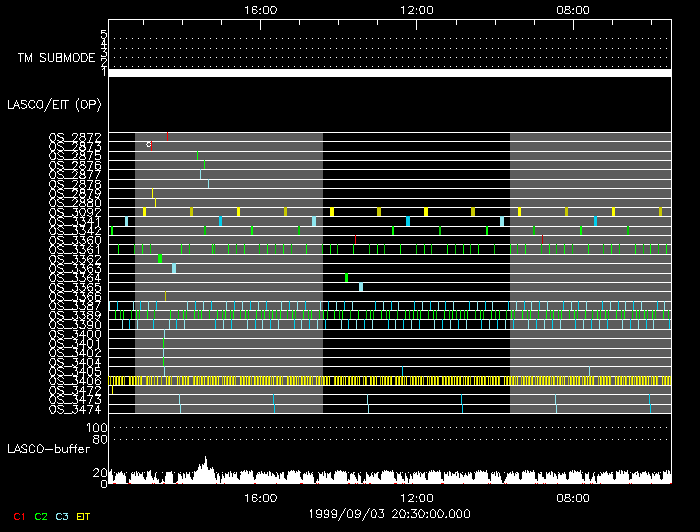Click the red marker in the OS_3360 row

click(x=542, y=240)
